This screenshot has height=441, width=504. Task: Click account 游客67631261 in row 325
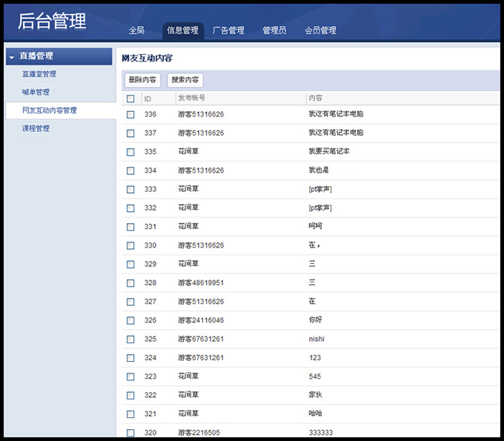click(x=201, y=339)
